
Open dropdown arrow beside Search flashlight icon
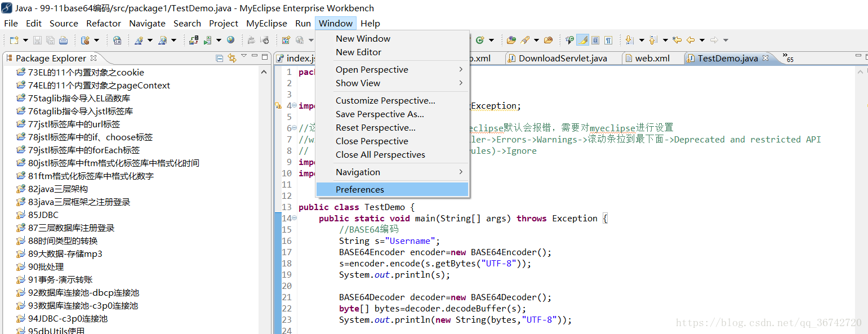536,40
